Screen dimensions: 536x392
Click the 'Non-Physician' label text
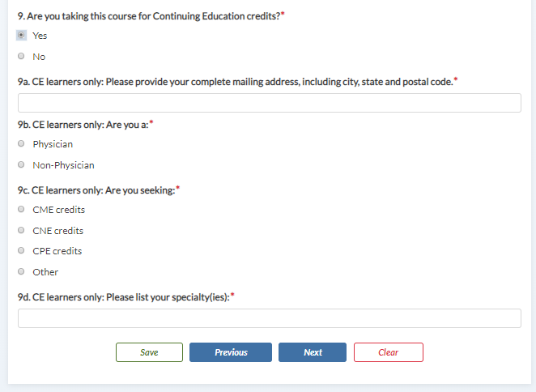coord(63,165)
